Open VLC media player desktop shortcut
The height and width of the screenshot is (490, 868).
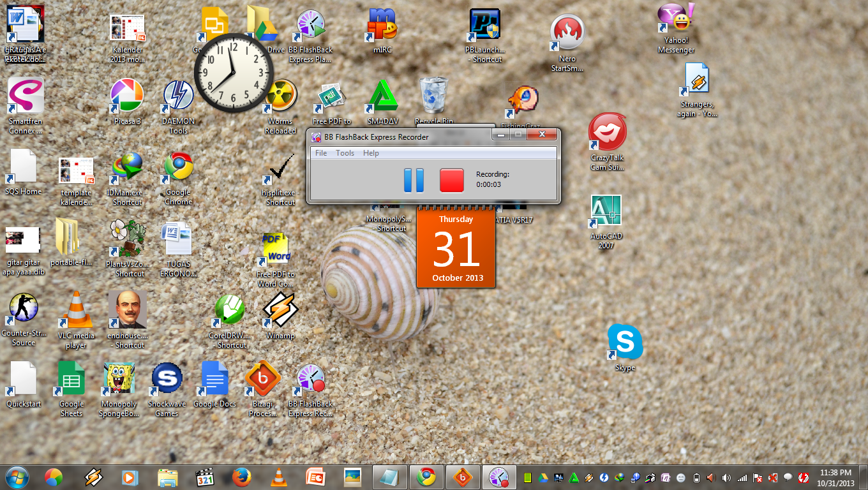[76, 320]
